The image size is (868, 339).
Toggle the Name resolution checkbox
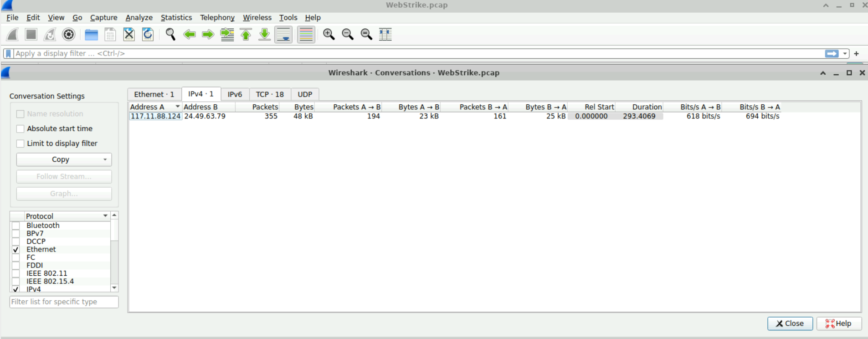point(20,114)
